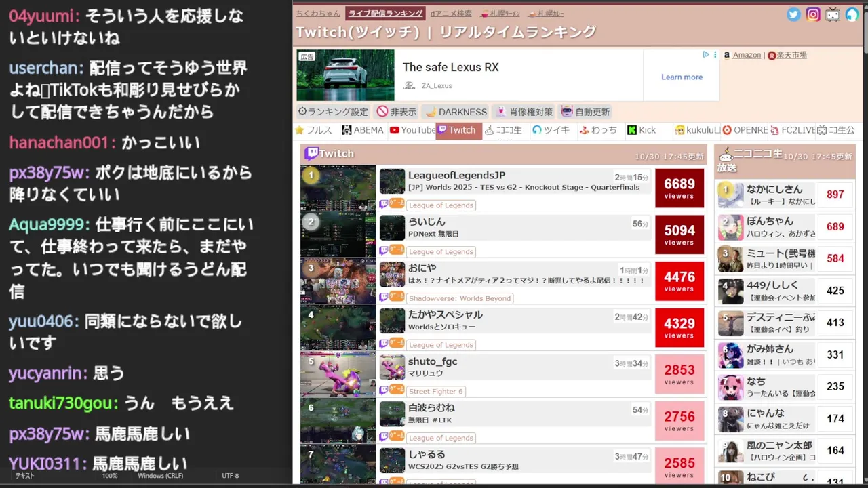Click デスティニー row in the ニコニコ生放送 list
The image size is (868, 488).
(785, 323)
